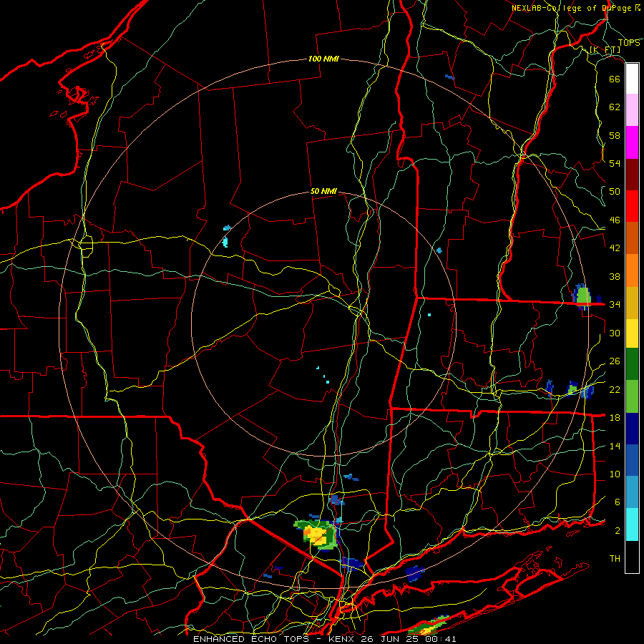Click the legend value '6'

(x=617, y=502)
